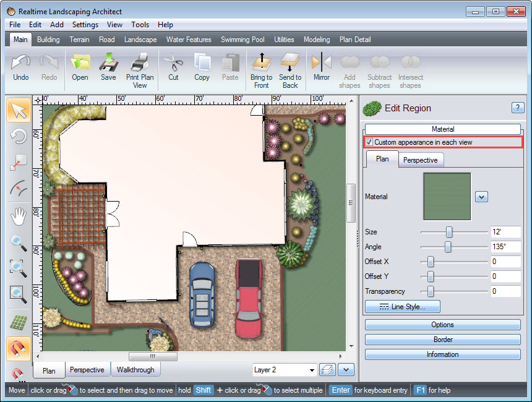Click Send to Back icon
532x402 pixels.
[290, 62]
